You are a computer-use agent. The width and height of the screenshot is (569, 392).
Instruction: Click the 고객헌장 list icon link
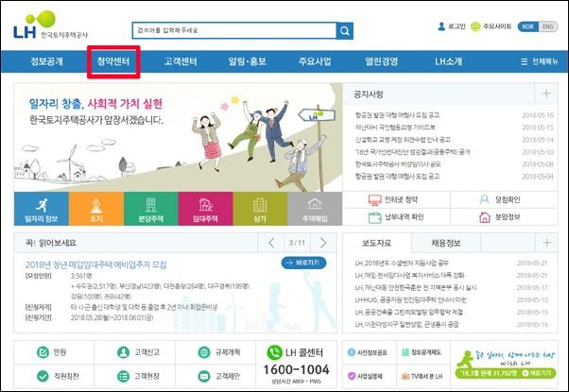point(138,376)
